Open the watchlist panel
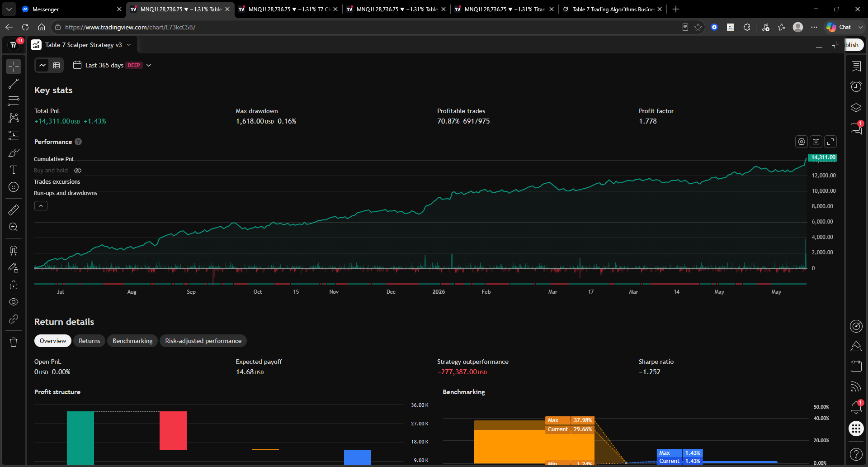The width and height of the screenshot is (868, 467). click(856, 67)
